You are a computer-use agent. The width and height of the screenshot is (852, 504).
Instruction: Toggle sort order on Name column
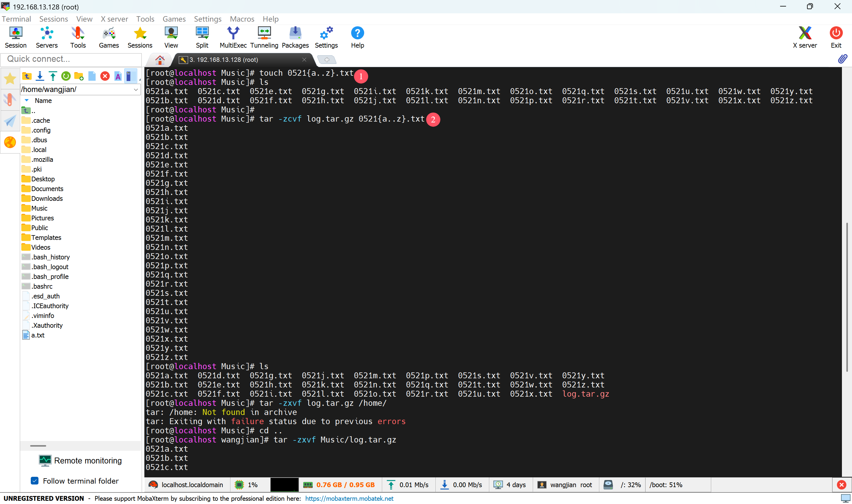pos(43,101)
